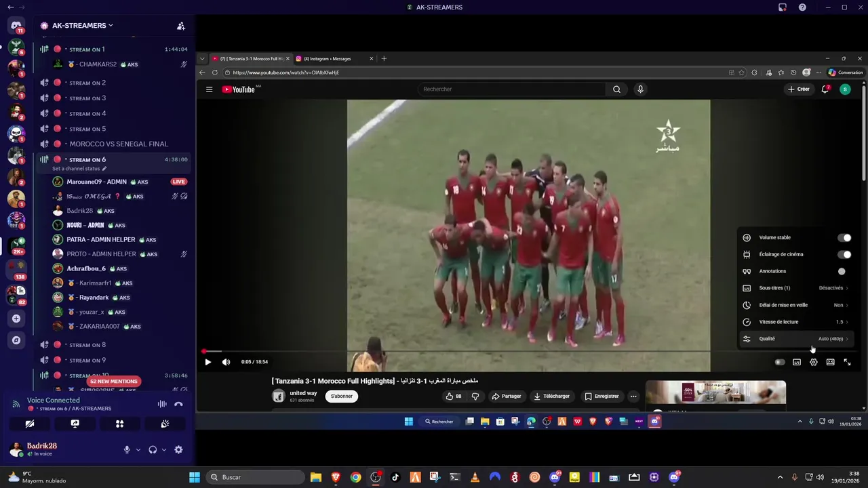Open Discover servers compass icon
Screen dimensions: 868x488
(16, 340)
